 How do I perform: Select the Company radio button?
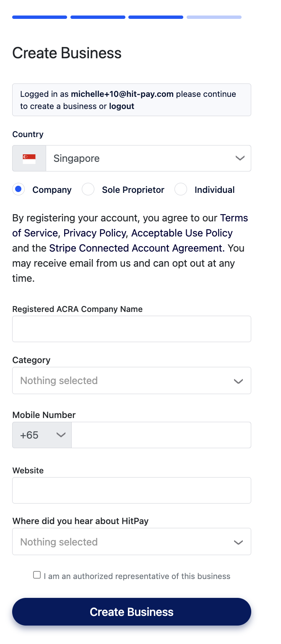tap(18, 190)
